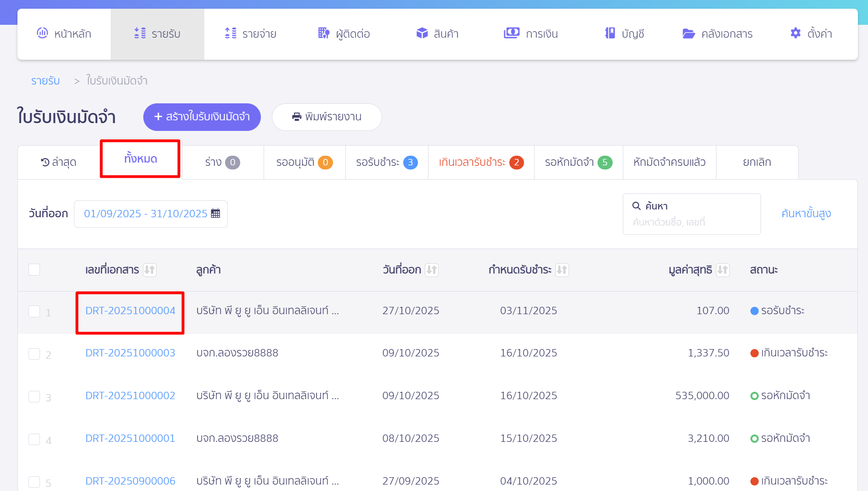
Task: Click the home dashboard icon in navigation
Action: pyautogui.click(x=42, y=33)
